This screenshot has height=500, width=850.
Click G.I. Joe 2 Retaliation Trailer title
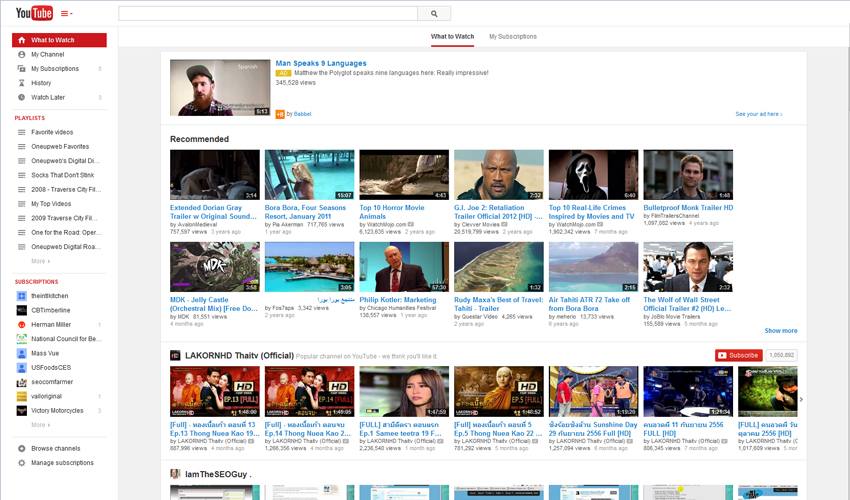tap(498, 212)
